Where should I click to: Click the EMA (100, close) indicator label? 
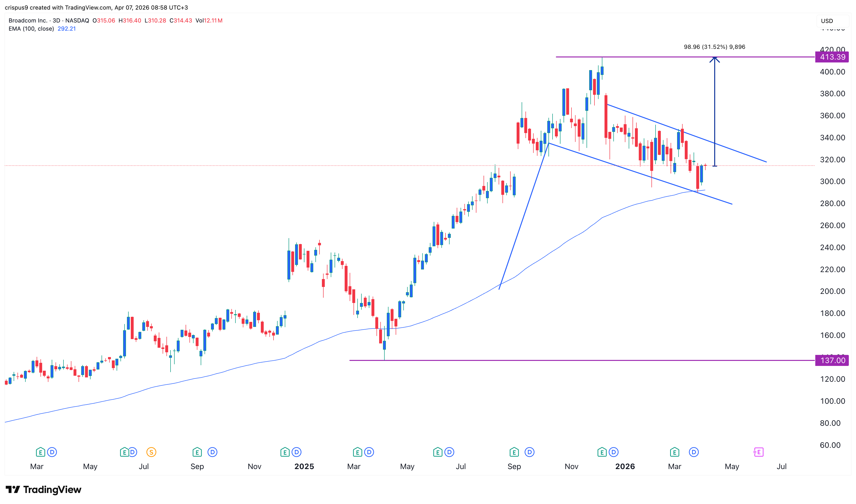(x=31, y=28)
